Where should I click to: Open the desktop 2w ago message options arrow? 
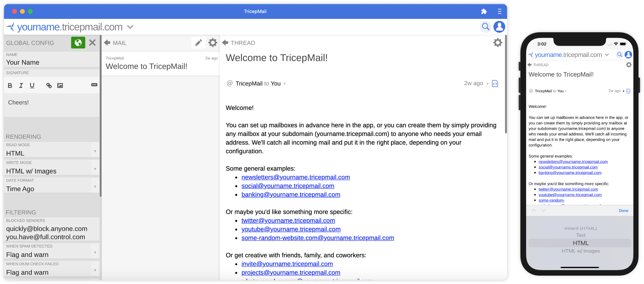click(487, 84)
